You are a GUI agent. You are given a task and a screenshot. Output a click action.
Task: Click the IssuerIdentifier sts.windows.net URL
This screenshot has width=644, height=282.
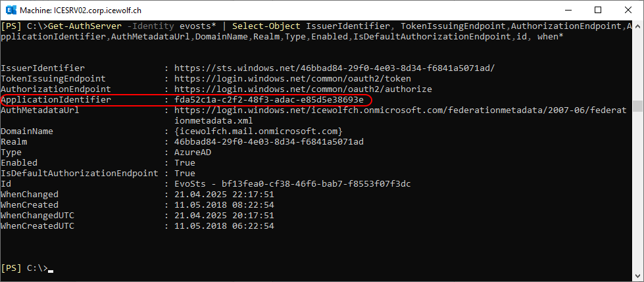pyautogui.click(x=334, y=68)
